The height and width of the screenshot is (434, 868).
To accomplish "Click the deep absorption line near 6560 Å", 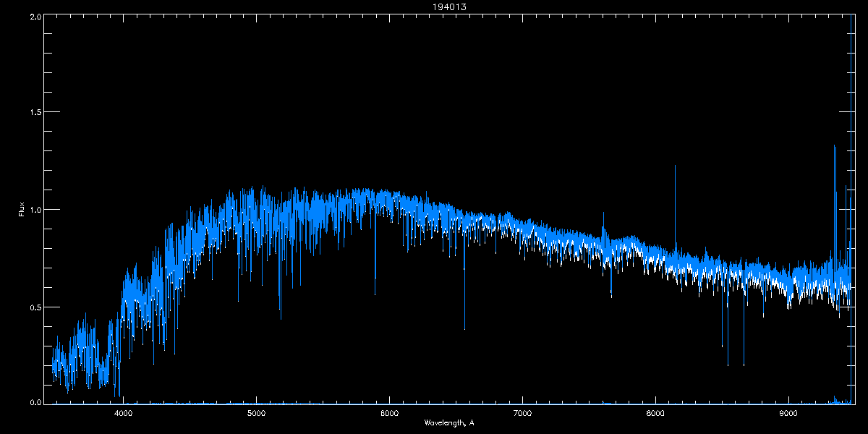I will pyautogui.click(x=464, y=328).
